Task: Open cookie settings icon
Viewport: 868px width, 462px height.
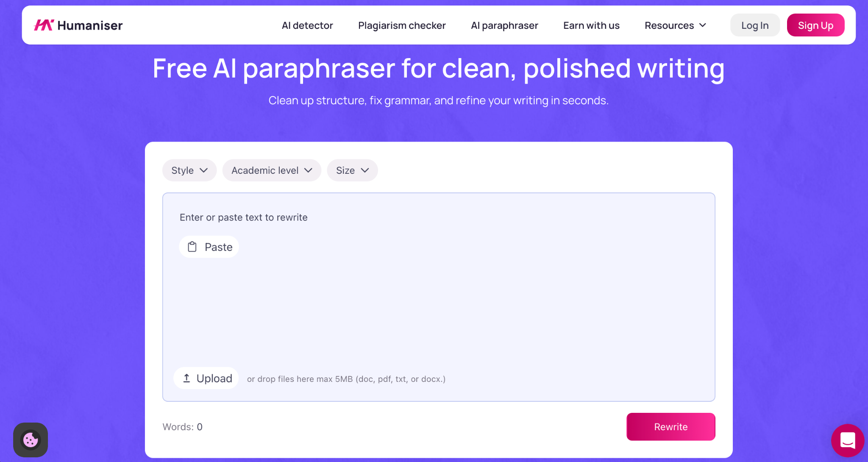Action: pyautogui.click(x=31, y=440)
